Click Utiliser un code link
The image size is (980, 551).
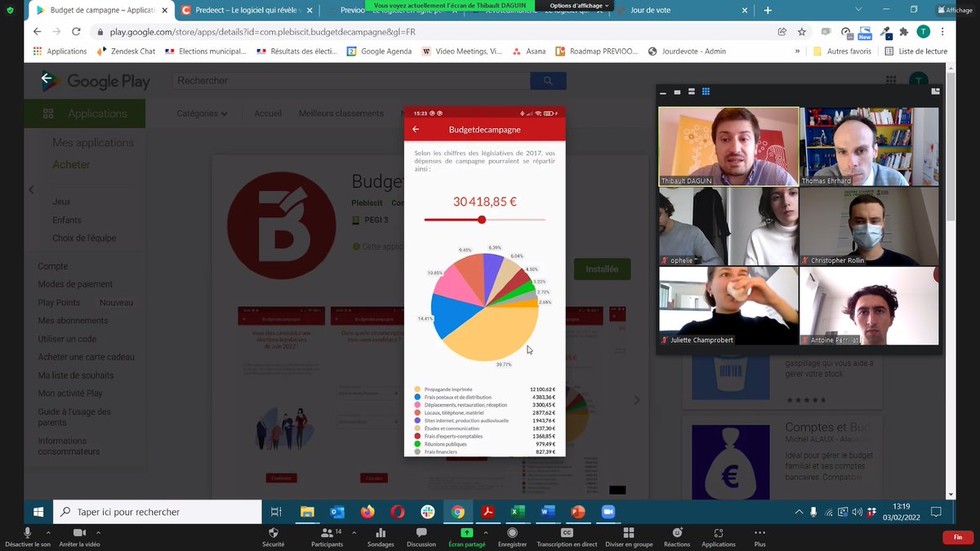67,339
